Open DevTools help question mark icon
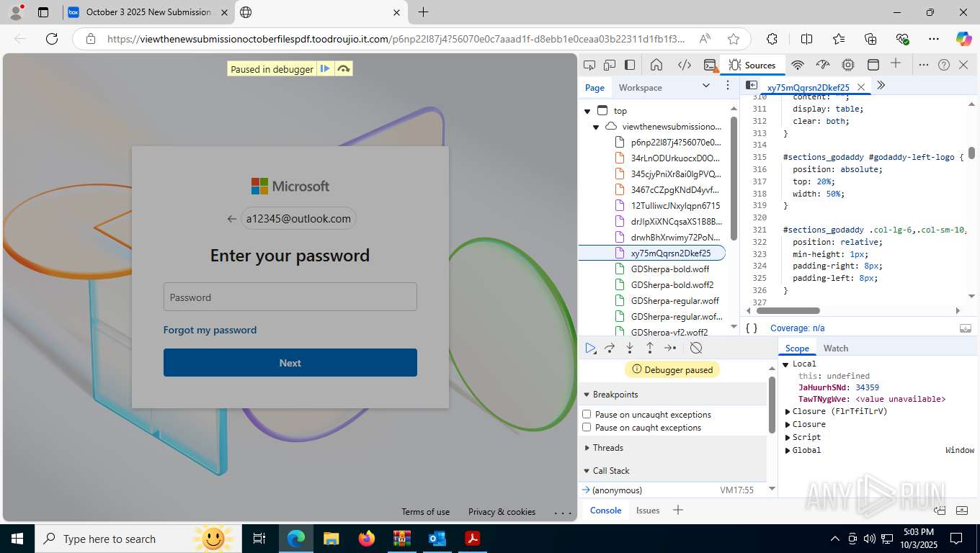This screenshot has width=980, height=553. point(944,65)
